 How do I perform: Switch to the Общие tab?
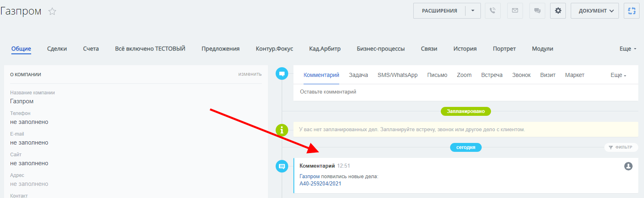(x=21, y=49)
